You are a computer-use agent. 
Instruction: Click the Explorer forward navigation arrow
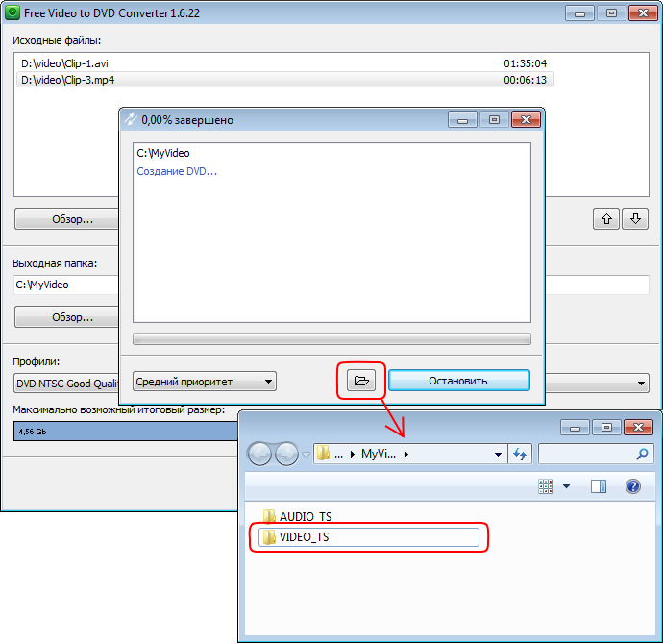pos(286,454)
